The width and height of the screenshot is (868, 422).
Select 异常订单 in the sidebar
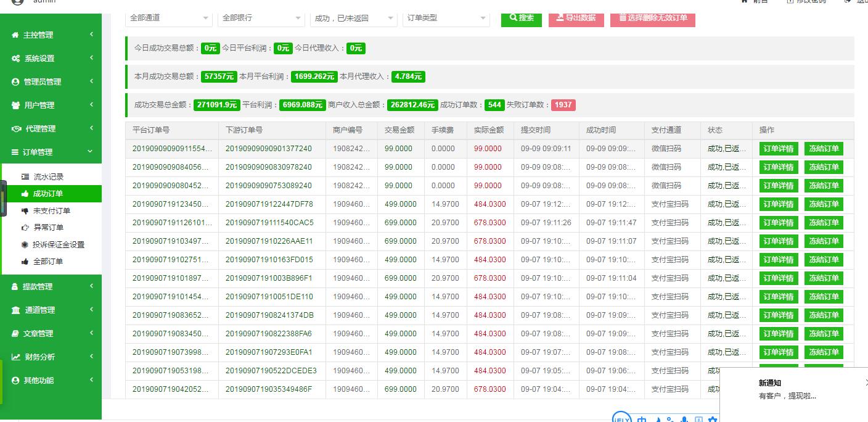[48, 228]
